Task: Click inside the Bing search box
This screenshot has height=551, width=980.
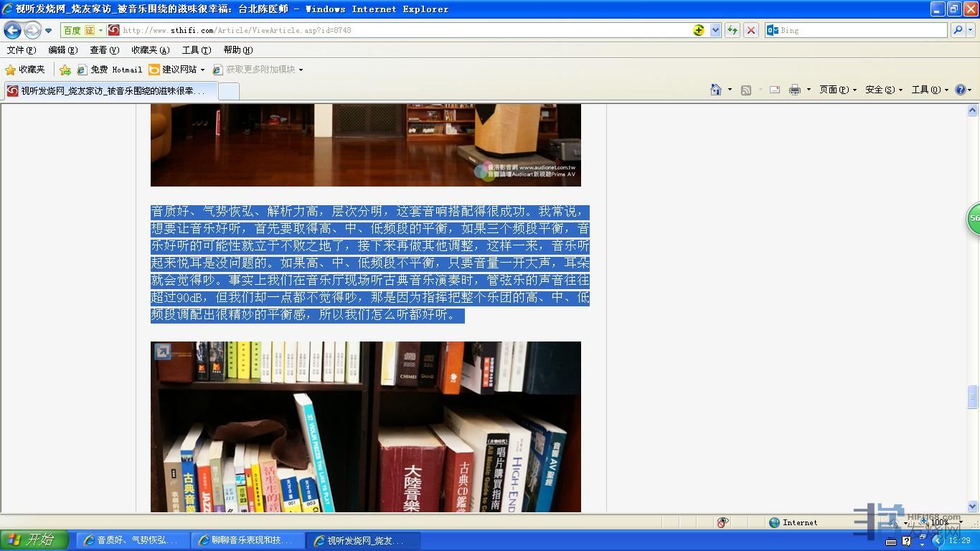Action: tap(861, 30)
